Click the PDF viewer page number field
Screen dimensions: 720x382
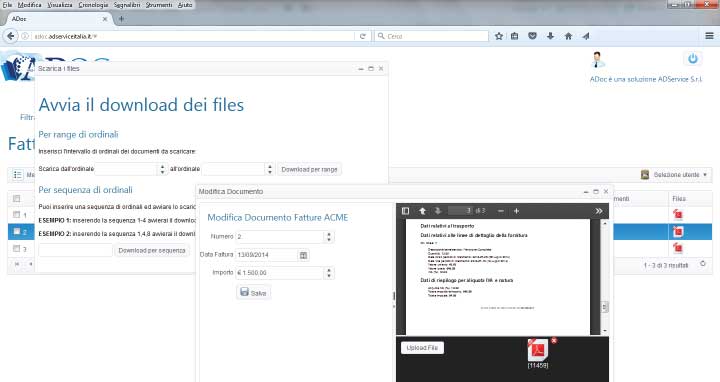pos(460,211)
